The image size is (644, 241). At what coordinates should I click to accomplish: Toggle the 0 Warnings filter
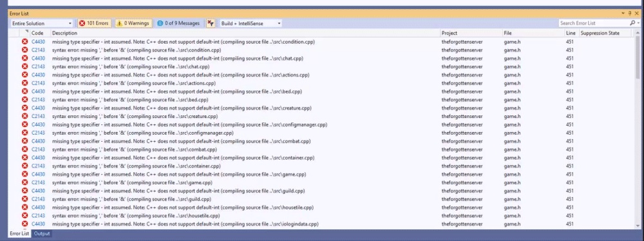coord(133,23)
